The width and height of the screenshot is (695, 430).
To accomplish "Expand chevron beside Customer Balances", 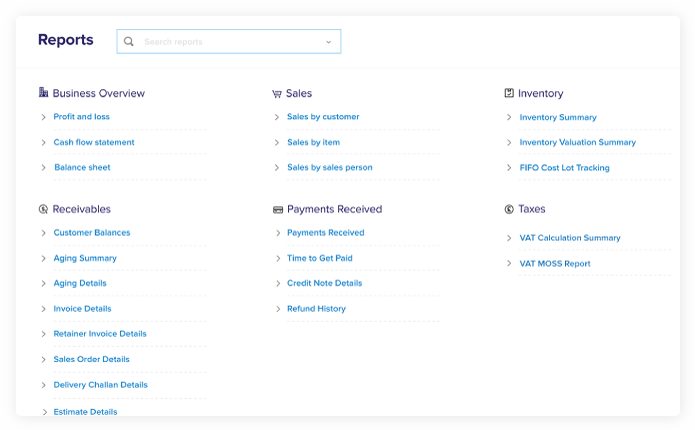I will click(x=43, y=233).
